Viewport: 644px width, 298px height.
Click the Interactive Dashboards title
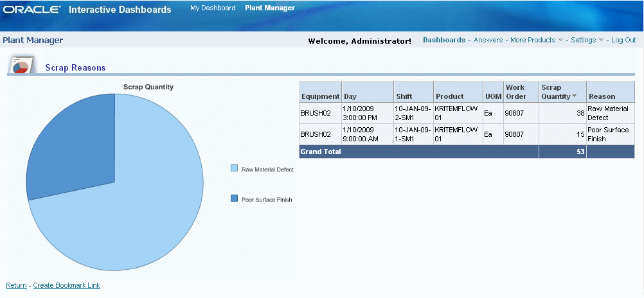click(x=120, y=10)
